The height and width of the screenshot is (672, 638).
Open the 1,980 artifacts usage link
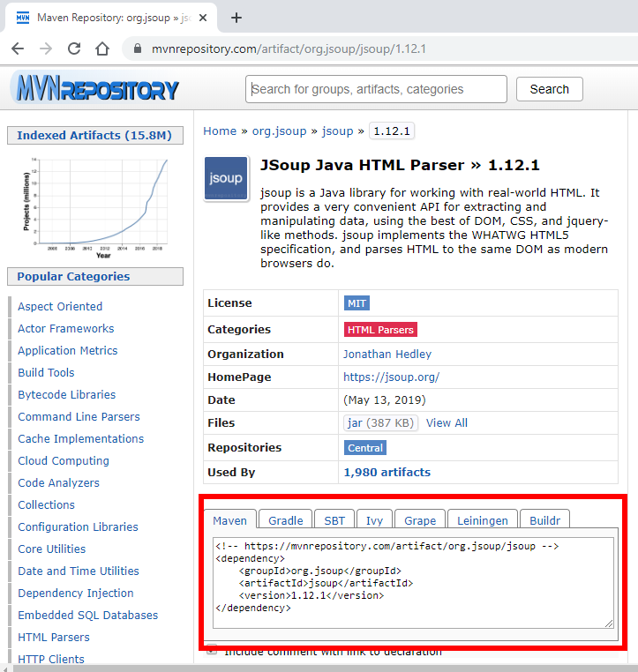[387, 473]
